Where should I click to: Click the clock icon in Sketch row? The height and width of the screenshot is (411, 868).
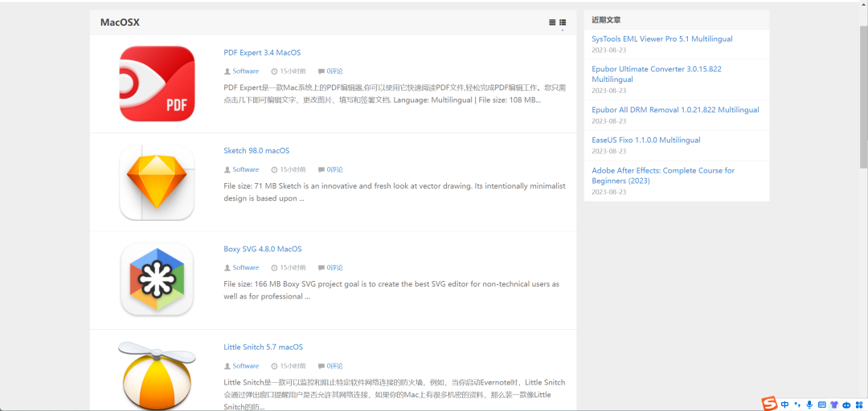click(274, 169)
